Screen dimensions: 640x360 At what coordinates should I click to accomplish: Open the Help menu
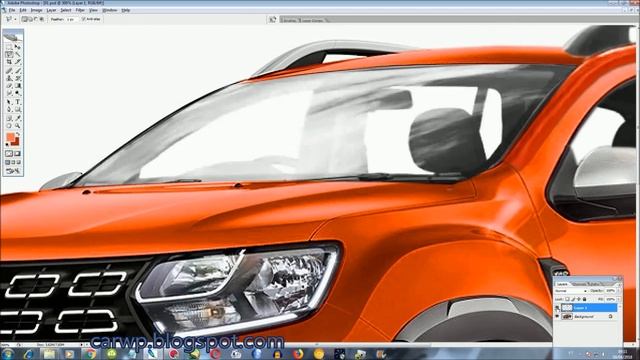[126, 10]
